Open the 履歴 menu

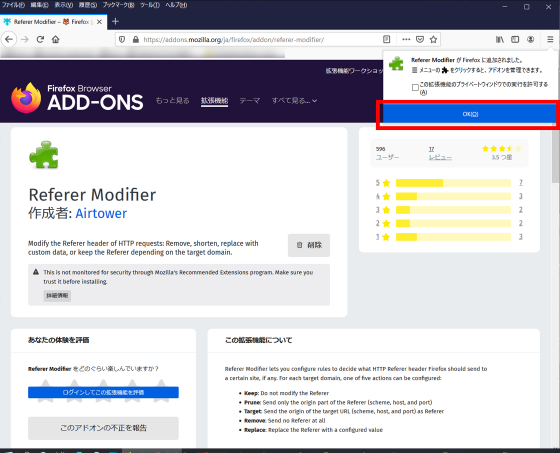pyautogui.click(x=88, y=5)
